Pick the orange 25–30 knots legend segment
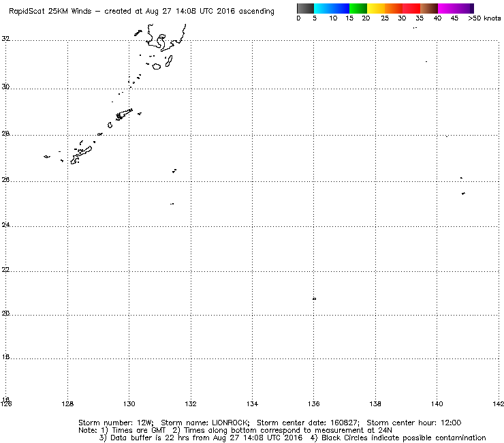The image size is (504, 443). 394,8
